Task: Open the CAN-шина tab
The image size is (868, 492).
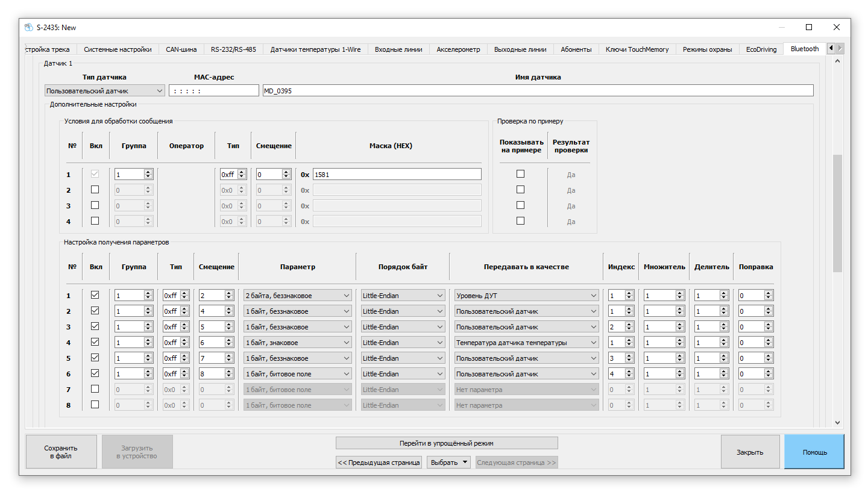Action: tap(181, 49)
